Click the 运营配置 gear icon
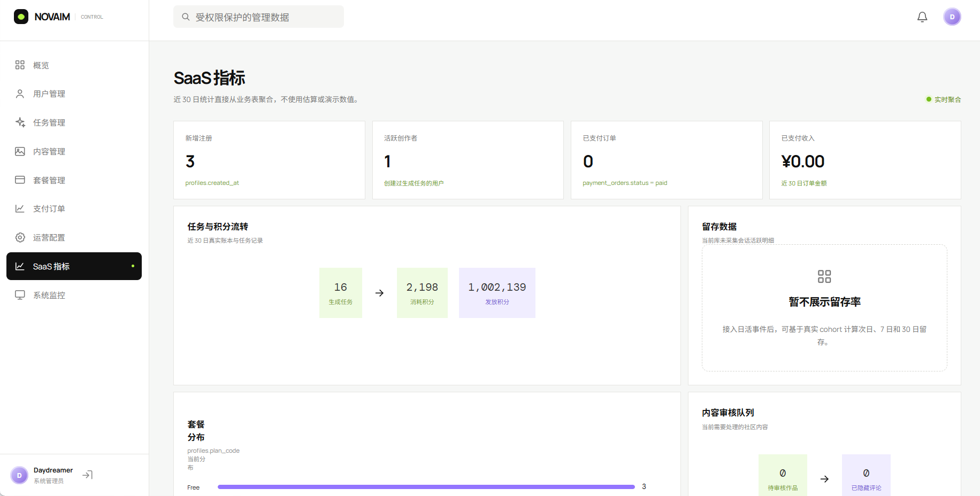 20,237
